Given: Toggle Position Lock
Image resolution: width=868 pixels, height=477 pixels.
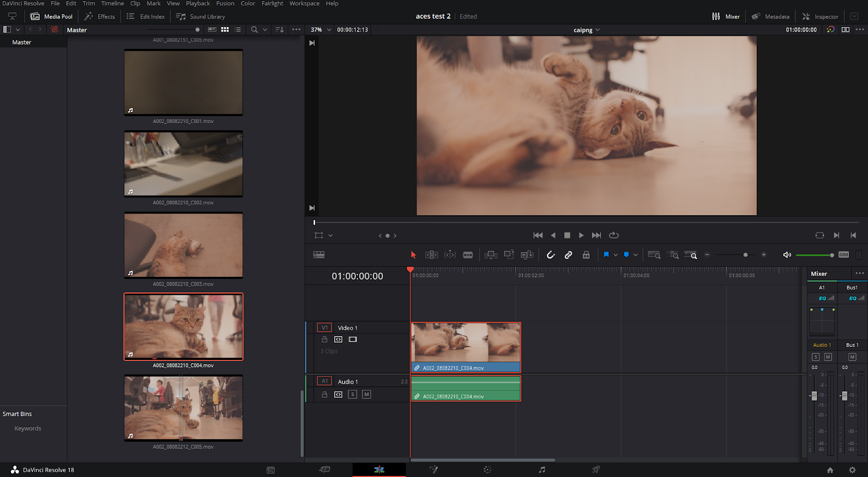Looking at the screenshot, I should tap(586, 255).
